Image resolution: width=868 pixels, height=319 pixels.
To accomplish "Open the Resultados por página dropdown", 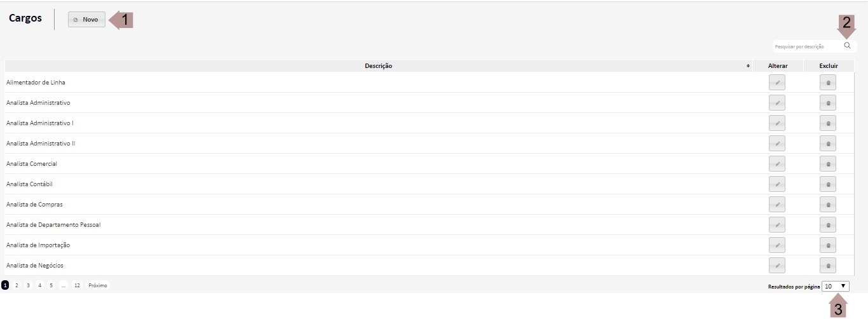I will tap(836, 287).
